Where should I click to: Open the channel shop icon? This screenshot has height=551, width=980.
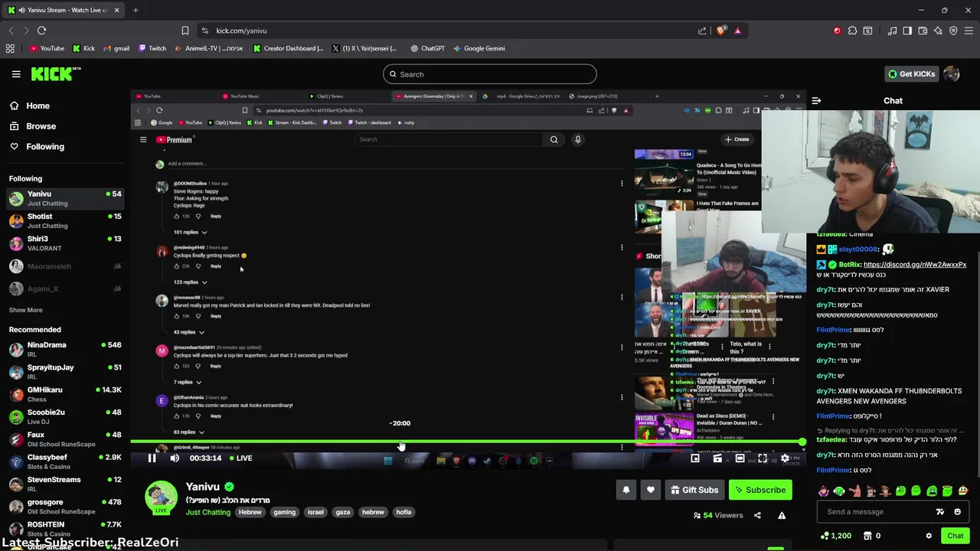pyautogui.click(x=867, y=536)
